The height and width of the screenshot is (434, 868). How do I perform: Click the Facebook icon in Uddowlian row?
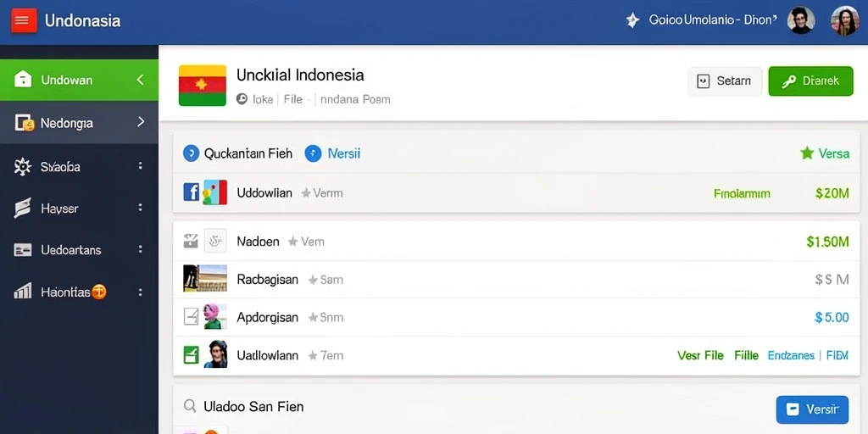coord(191,192)
